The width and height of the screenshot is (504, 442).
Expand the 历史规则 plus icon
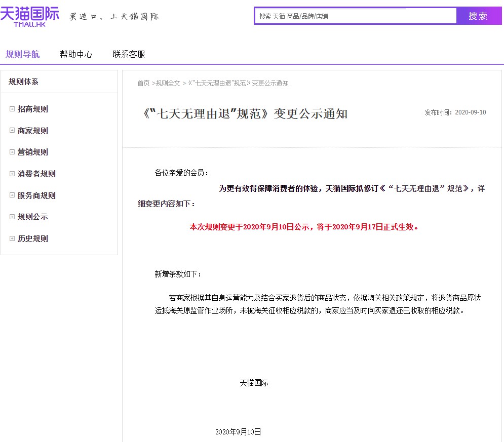(x=12, y=238)
